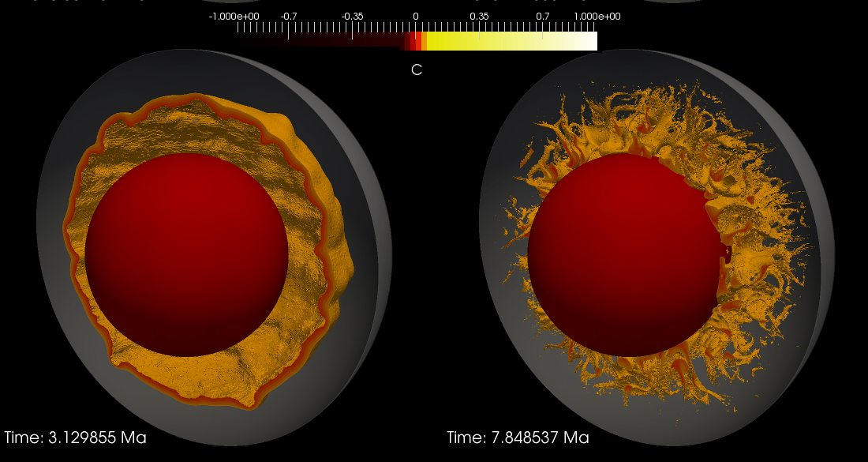This screenshot has width=868, height=462.
Task: Click the color legend gradient bar
Action: click(417, 41)
